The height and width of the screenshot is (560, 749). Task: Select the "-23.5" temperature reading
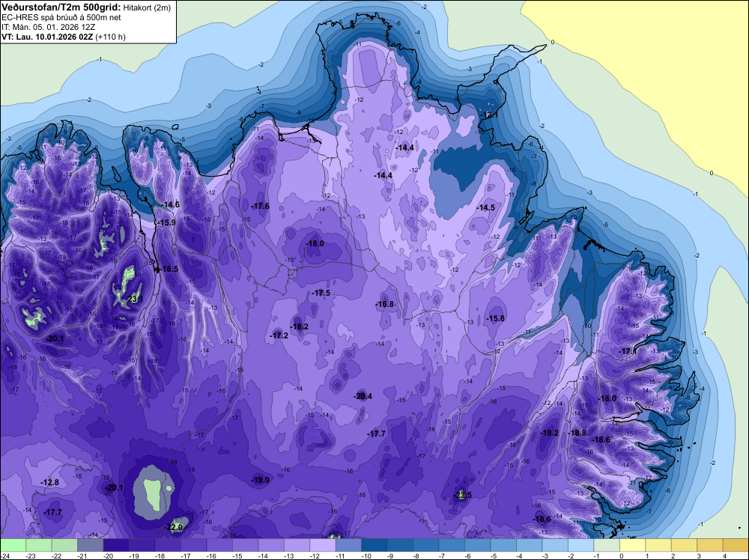coord(462,495)
